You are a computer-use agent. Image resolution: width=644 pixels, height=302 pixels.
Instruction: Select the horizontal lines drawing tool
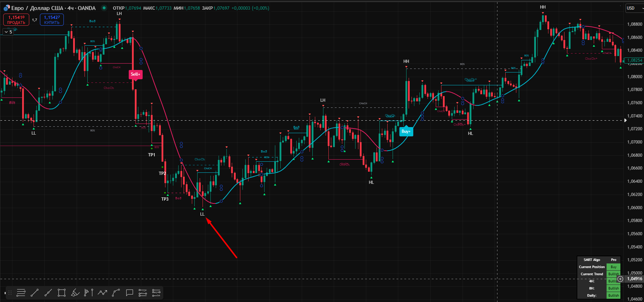tap(21, 293)
